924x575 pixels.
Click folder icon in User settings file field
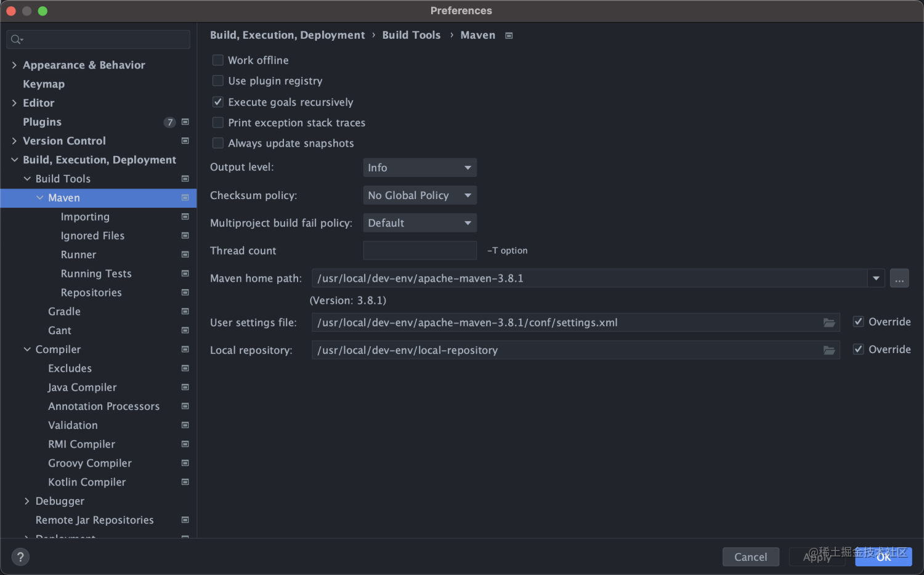click(829, 323)
